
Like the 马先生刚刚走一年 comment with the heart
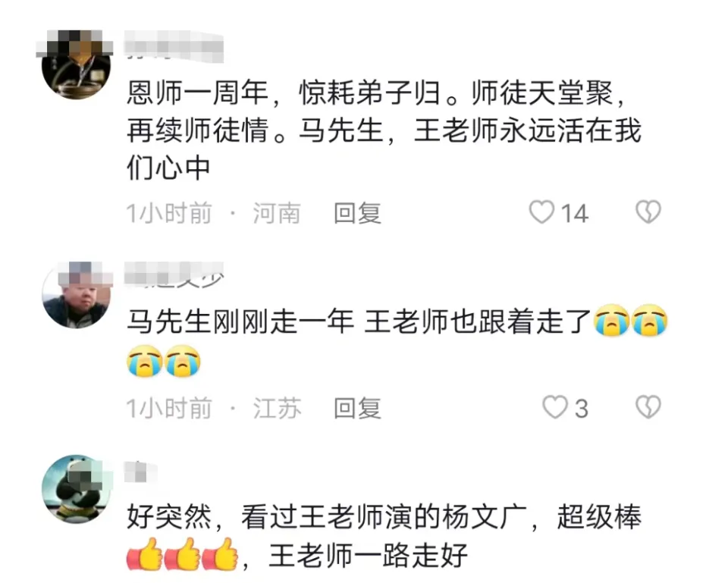[x=555, y=408]
